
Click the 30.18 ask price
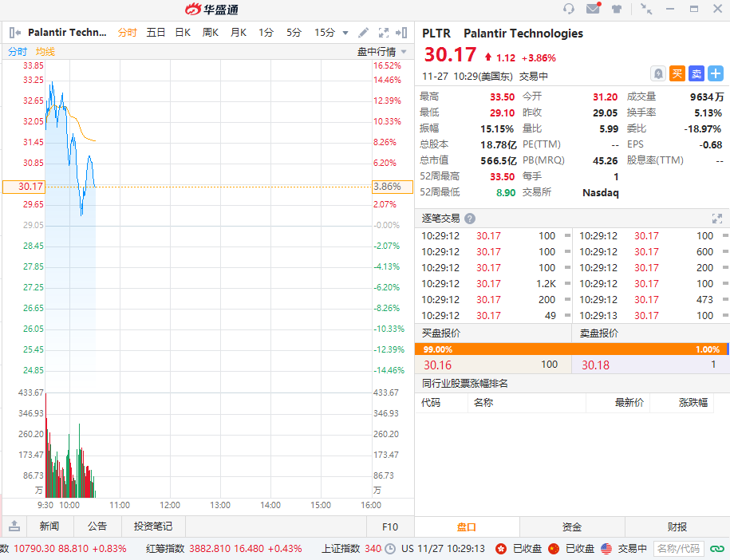click(595, 365)
